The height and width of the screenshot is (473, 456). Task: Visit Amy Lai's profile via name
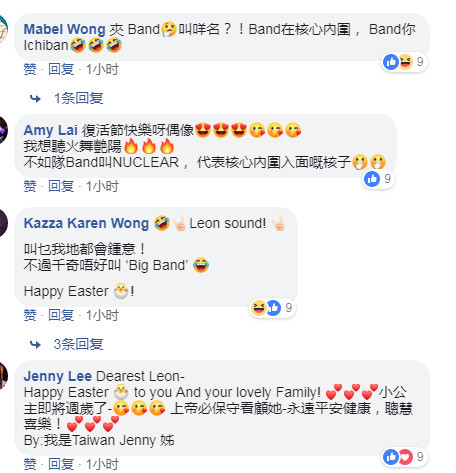[x=51, y=130]
